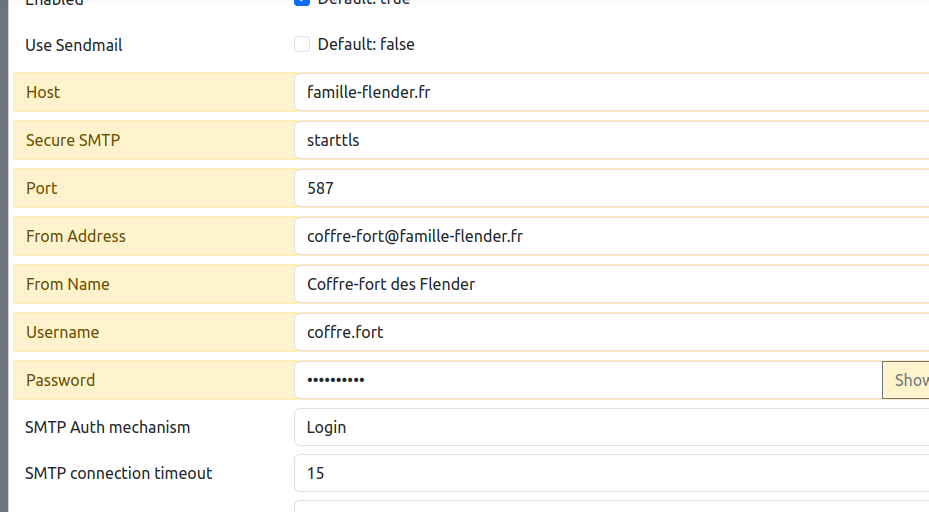This screenshot has width=929, height=512.
Task: Click the Port field showing 587
Action: (x=610, y=188)
